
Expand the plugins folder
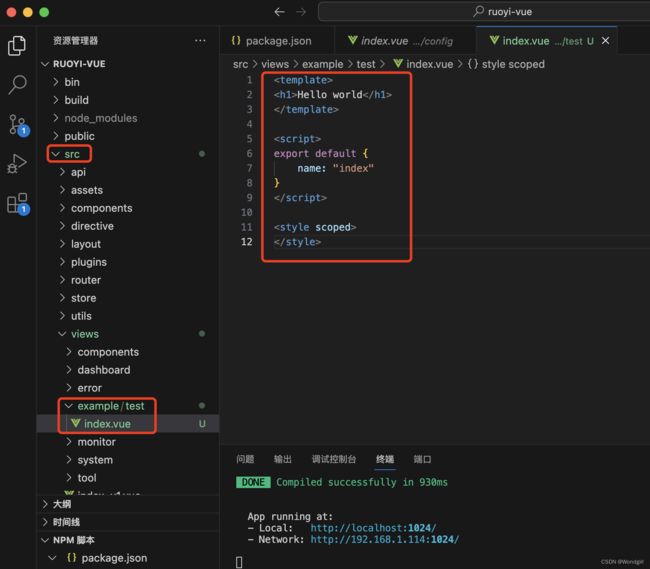(x=128, y=262)
